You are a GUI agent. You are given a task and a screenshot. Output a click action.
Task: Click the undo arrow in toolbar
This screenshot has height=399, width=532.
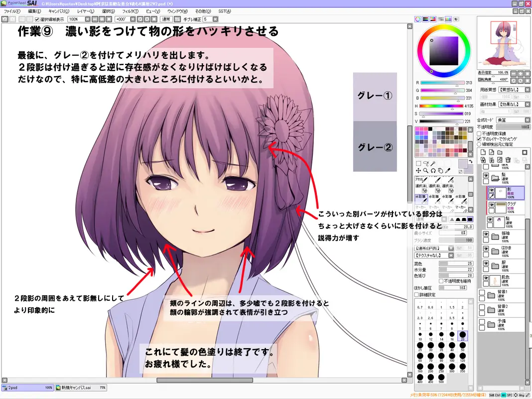(x=5, y=19)
